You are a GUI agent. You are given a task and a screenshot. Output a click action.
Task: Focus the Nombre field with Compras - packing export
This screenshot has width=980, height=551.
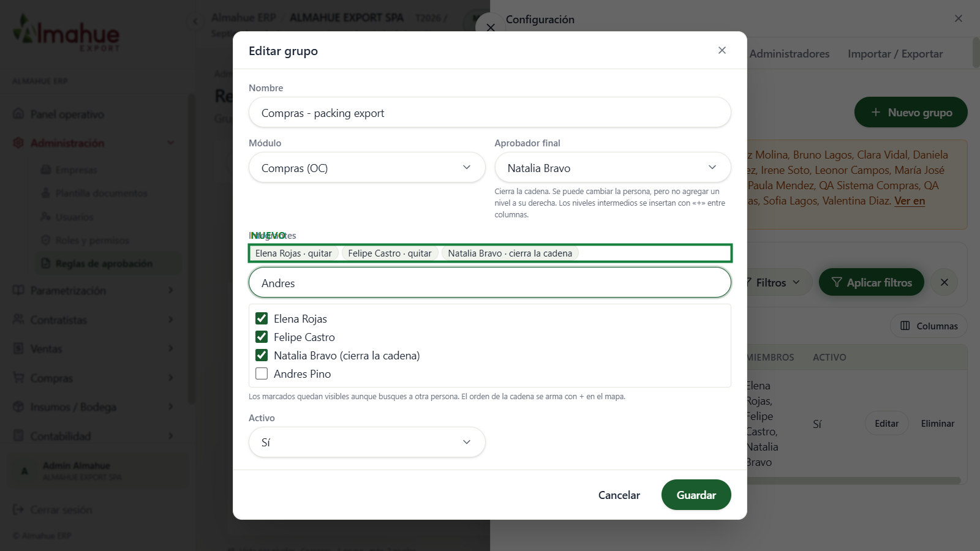coord(490,113)
